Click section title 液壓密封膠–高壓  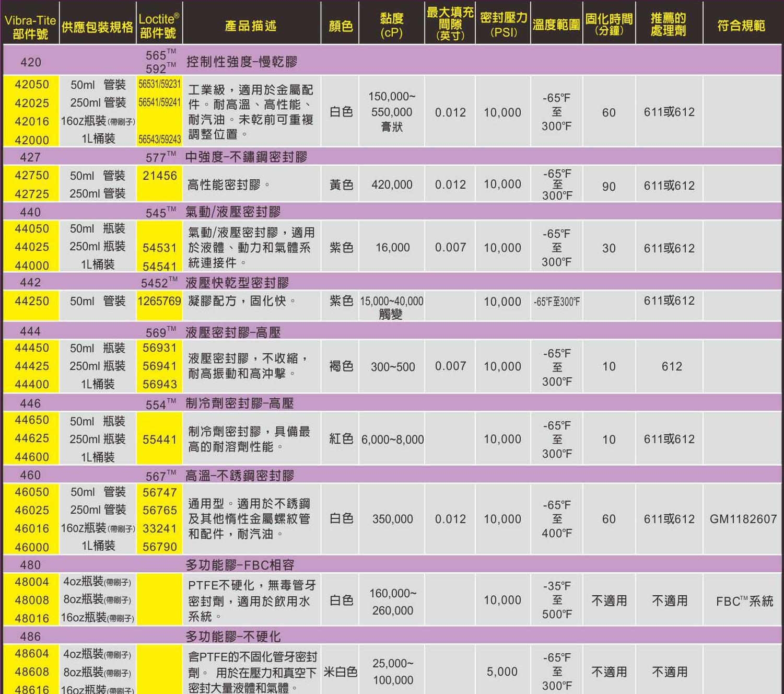233,332
